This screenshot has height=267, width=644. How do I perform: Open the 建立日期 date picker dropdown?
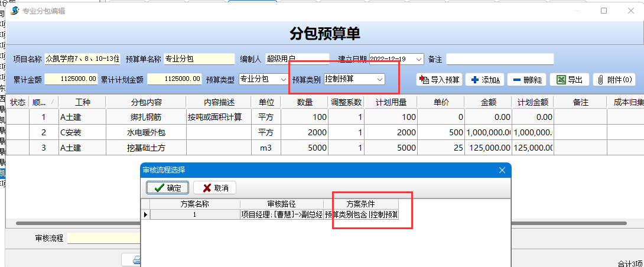[x=419, y=59]
